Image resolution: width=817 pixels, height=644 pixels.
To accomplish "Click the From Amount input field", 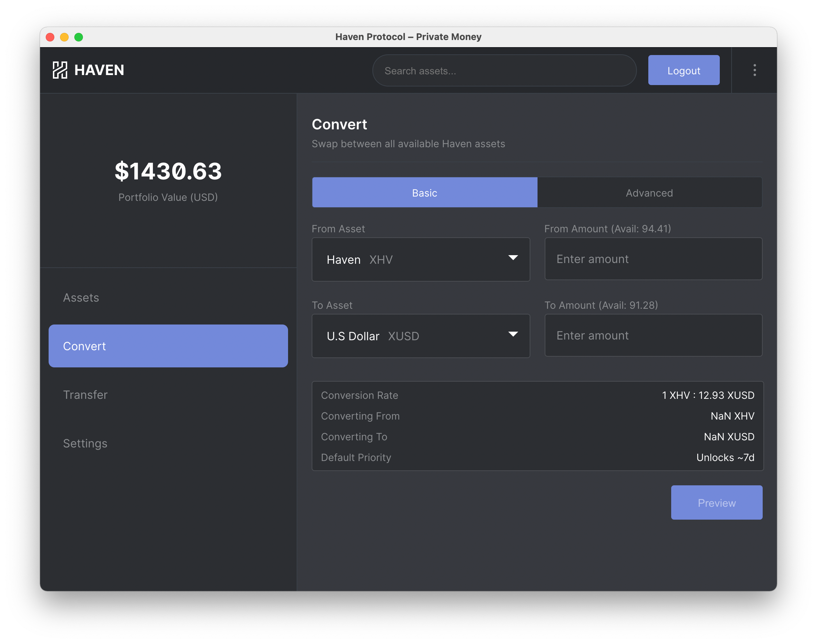I will click(653, 259).
